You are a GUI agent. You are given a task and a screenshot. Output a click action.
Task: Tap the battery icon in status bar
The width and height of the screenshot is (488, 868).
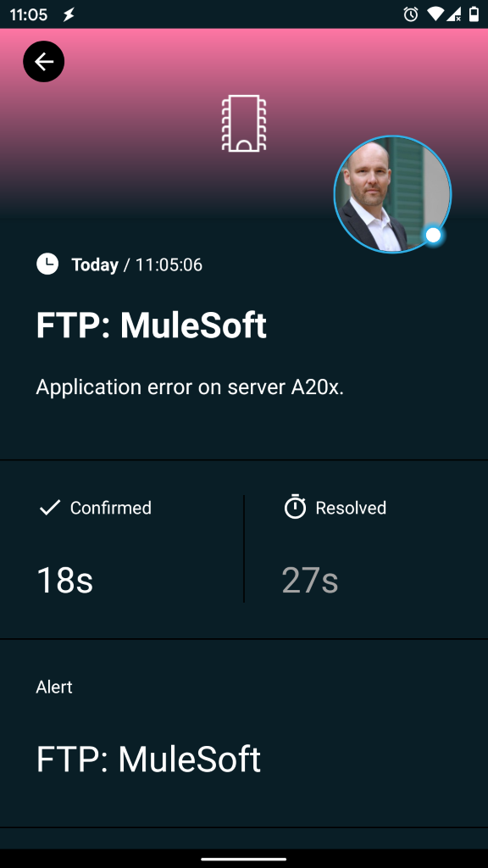[474, 14]
